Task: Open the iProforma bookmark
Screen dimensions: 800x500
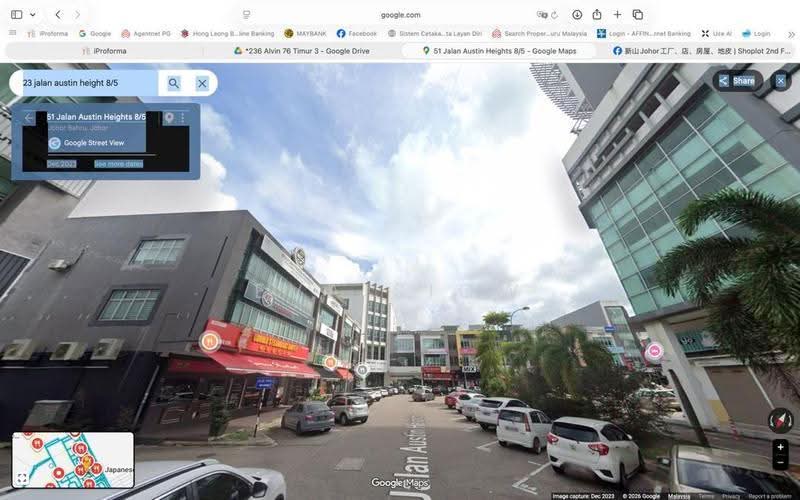Action: [47, 34]
